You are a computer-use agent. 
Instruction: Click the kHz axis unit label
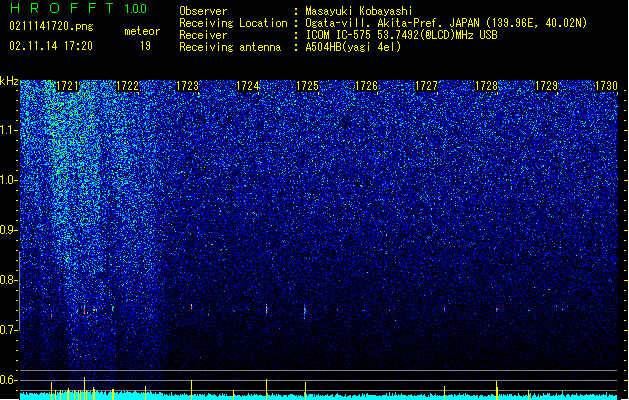point(9,81)
